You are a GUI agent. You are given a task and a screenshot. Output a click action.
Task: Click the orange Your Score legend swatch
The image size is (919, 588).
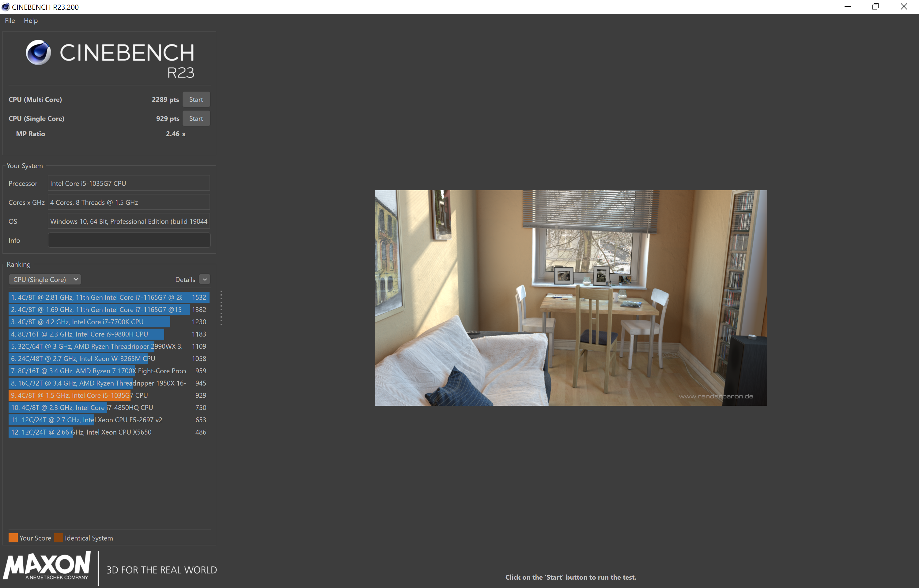(x=13, y=537)
